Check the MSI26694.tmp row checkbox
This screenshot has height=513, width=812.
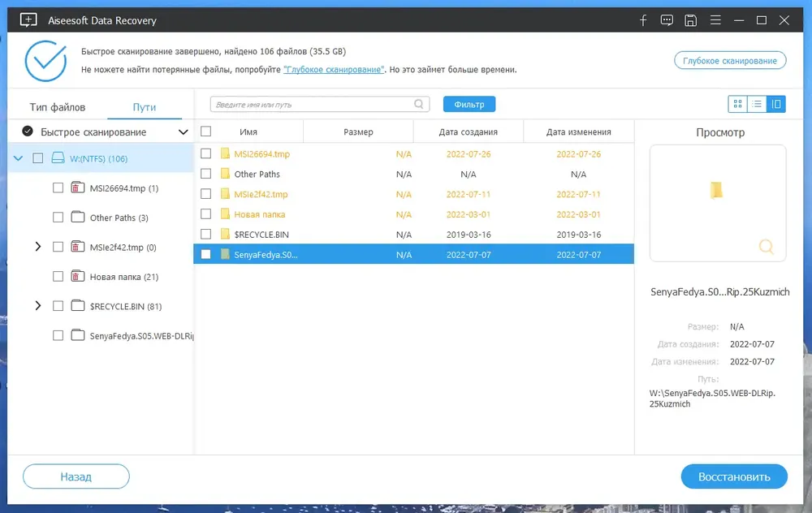tap(206, 153)
